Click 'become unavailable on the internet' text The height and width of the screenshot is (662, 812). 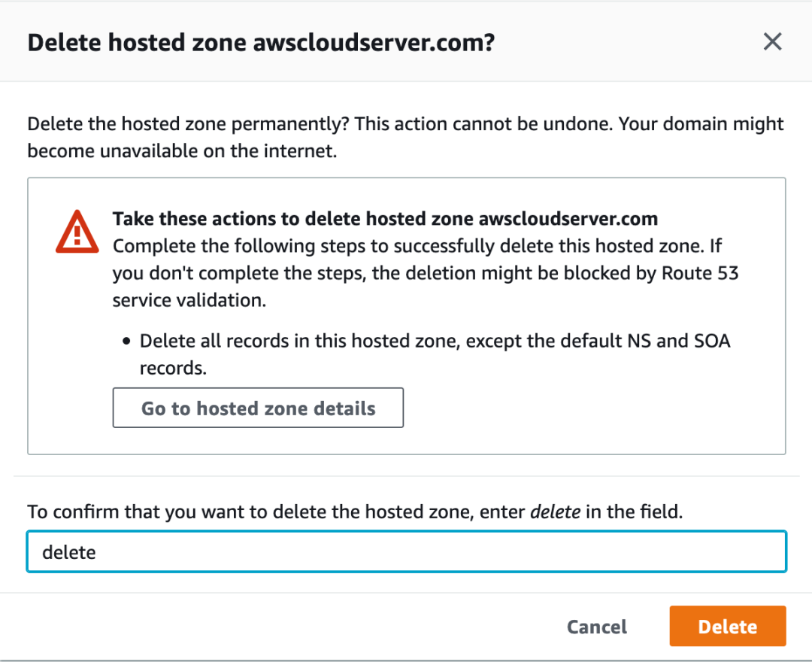click(x=181, y=151)
